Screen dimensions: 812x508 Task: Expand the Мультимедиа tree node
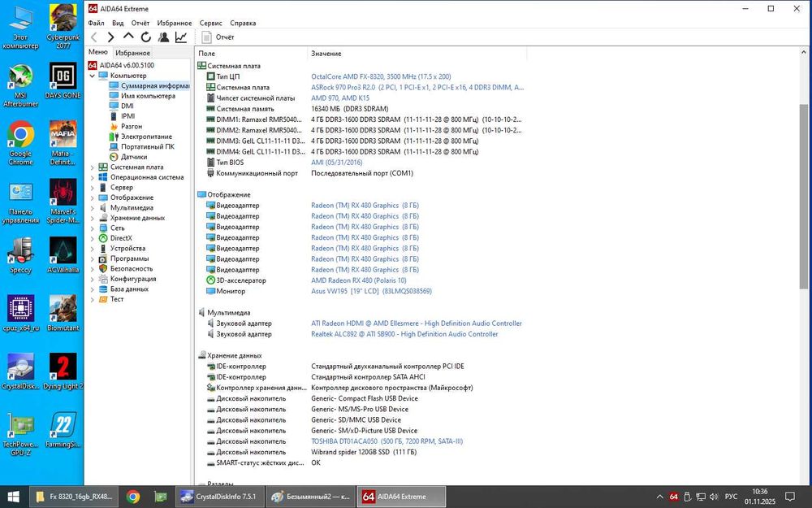93,208
